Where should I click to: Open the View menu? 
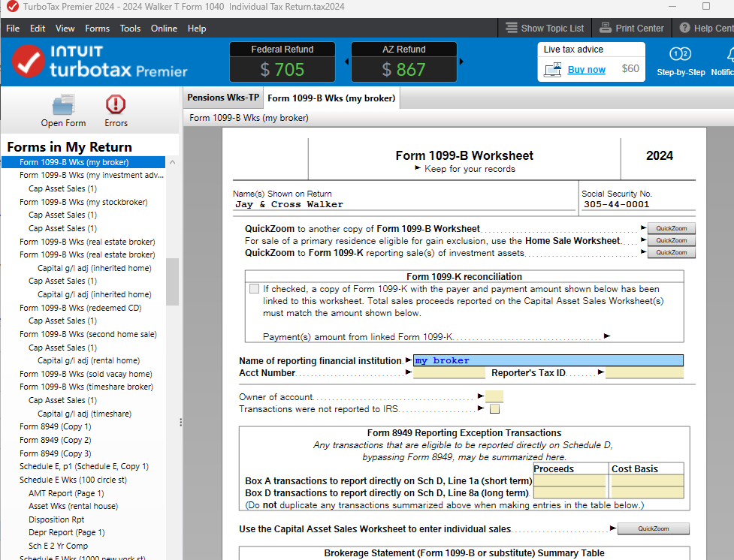tap(65, 28)
